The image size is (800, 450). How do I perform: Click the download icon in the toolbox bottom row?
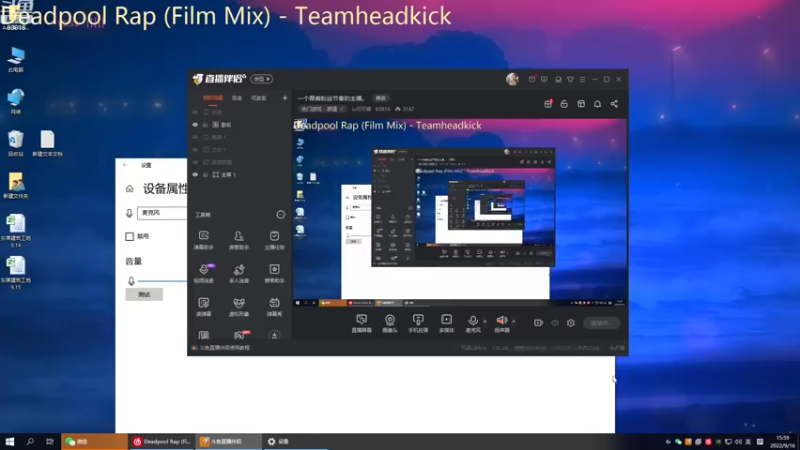[274, 335]
